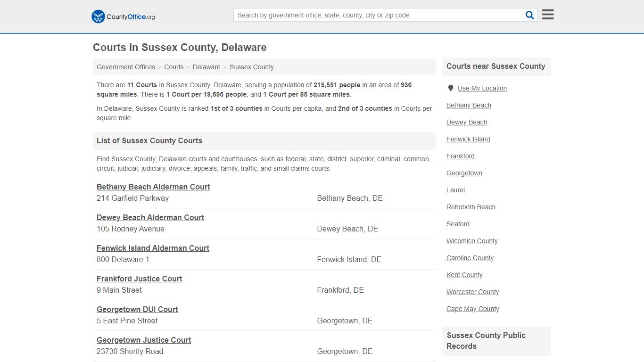
Task: Open Bethany Beach Alderman Court listing
Action: pyautogui.click(x=153, y=187)
